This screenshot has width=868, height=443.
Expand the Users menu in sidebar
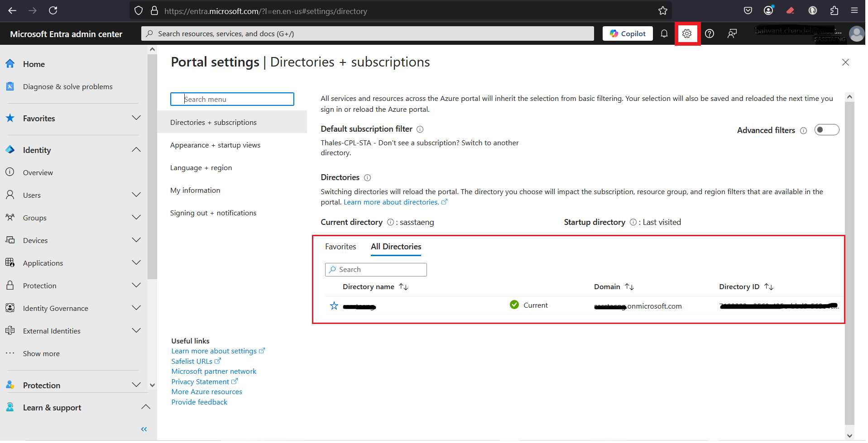[136, 195]
